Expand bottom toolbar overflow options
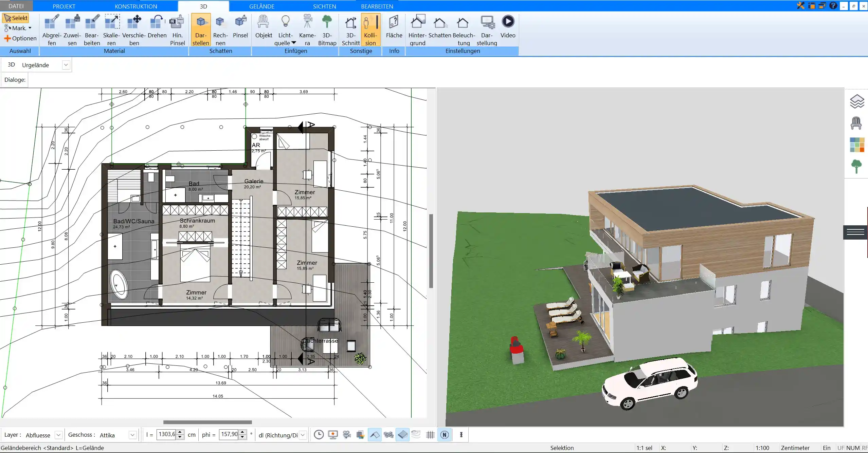 (461, 435)
